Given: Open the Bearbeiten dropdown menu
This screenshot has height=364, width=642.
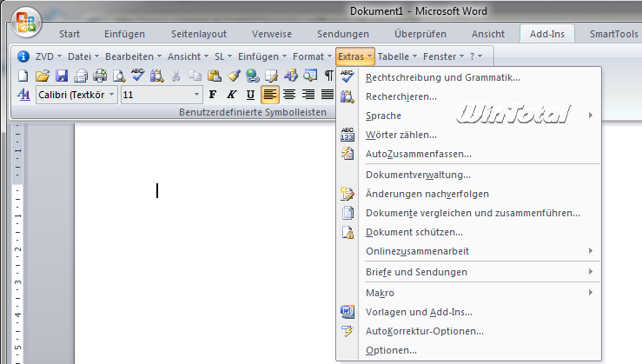Looking at the screenshot, I should [x=134, y=56].
